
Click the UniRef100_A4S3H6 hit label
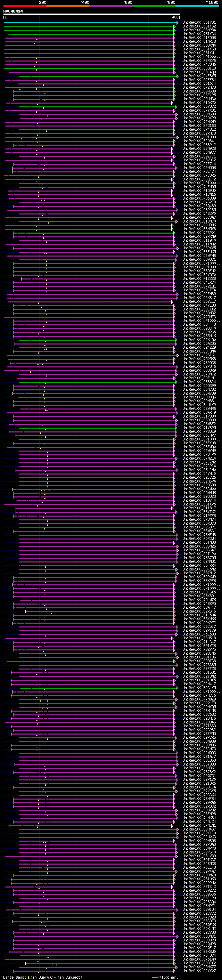199,65
